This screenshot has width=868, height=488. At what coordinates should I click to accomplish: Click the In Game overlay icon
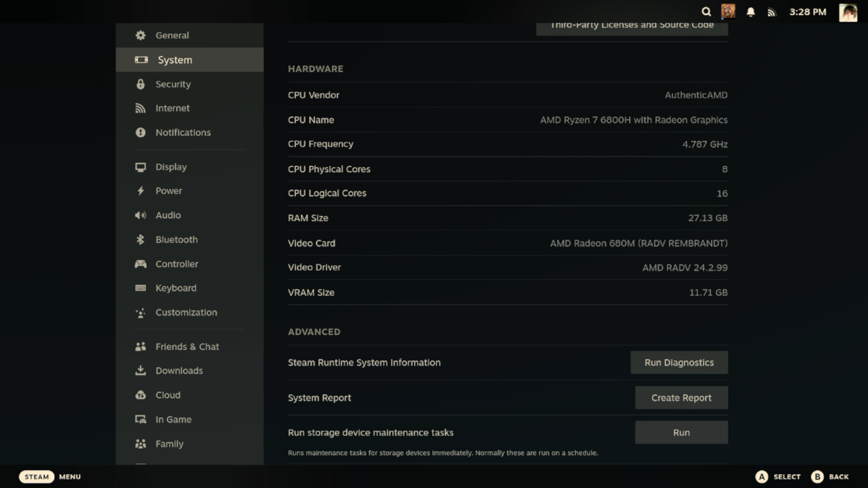pyautogui.click(x=141, y=419)
